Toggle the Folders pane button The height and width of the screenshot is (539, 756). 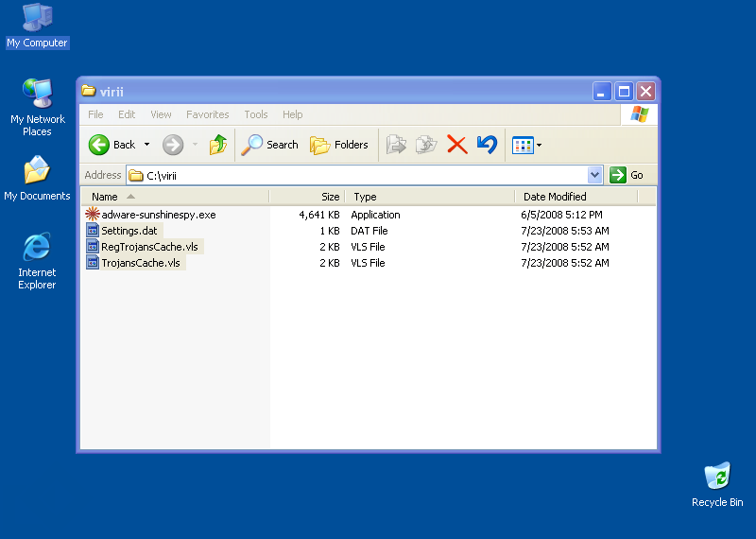[x=339, y=145]
